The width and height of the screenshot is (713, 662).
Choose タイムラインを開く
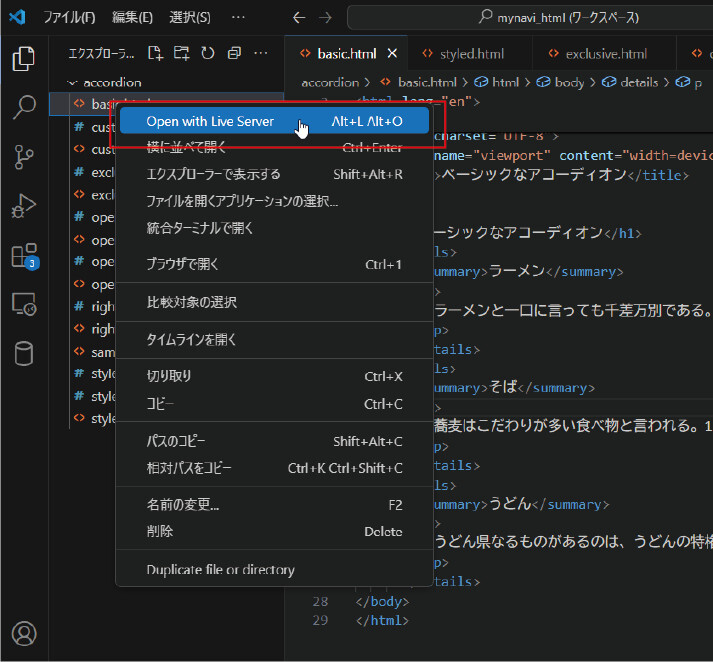tap(274, 339)
